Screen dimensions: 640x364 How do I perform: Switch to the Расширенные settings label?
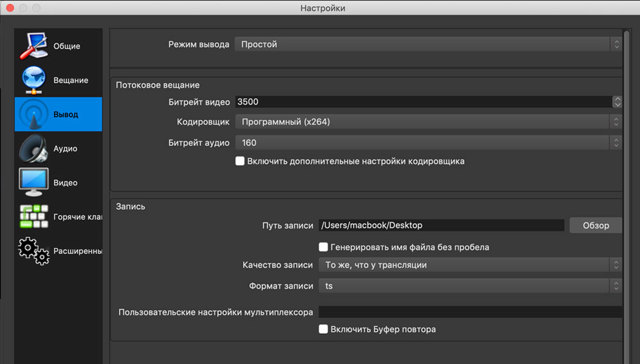78,251
